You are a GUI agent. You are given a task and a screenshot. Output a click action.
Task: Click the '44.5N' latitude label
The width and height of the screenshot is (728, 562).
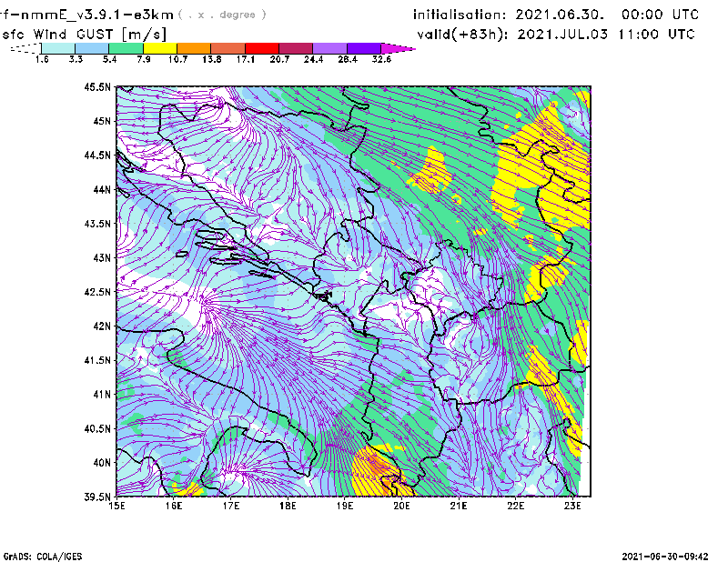pyautogui.click(x=97, y=155)
